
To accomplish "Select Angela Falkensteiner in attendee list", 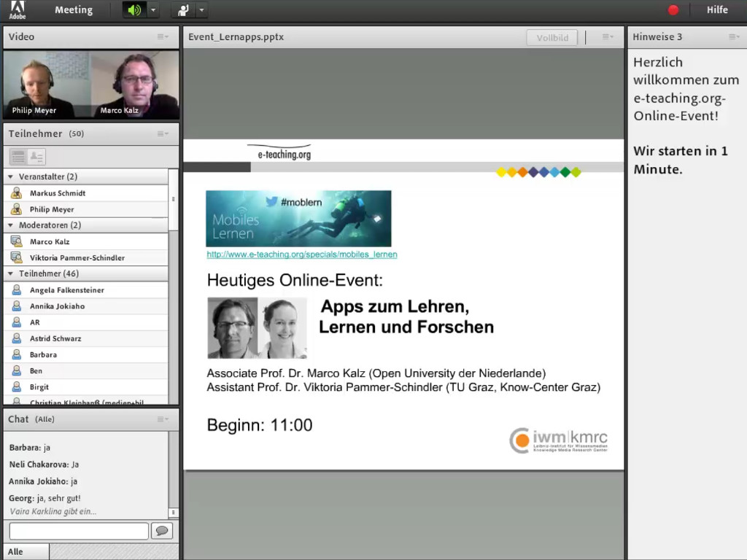I will tap(86, 290).
